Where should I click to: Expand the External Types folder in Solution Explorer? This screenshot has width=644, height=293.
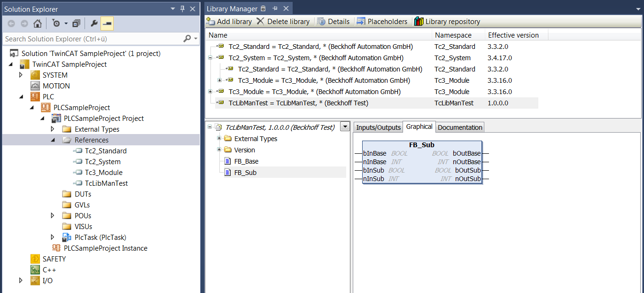(x=53, y=129)
